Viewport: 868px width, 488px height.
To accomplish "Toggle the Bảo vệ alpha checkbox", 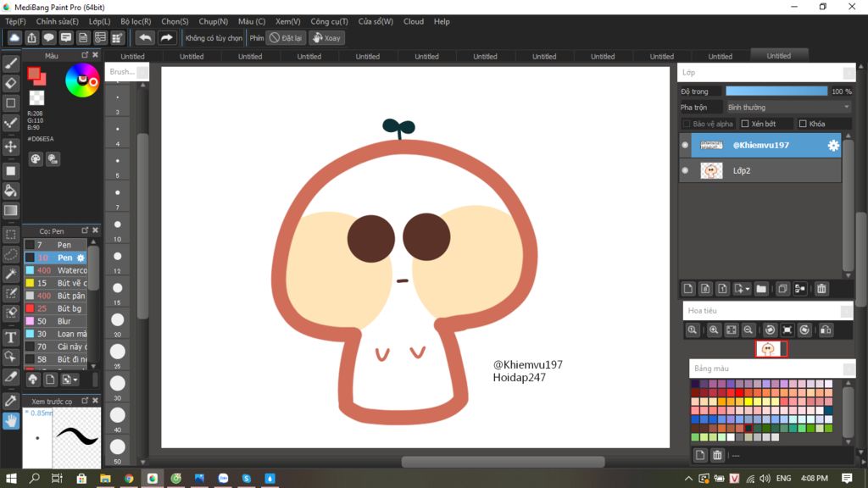I will tap(687, 124).
